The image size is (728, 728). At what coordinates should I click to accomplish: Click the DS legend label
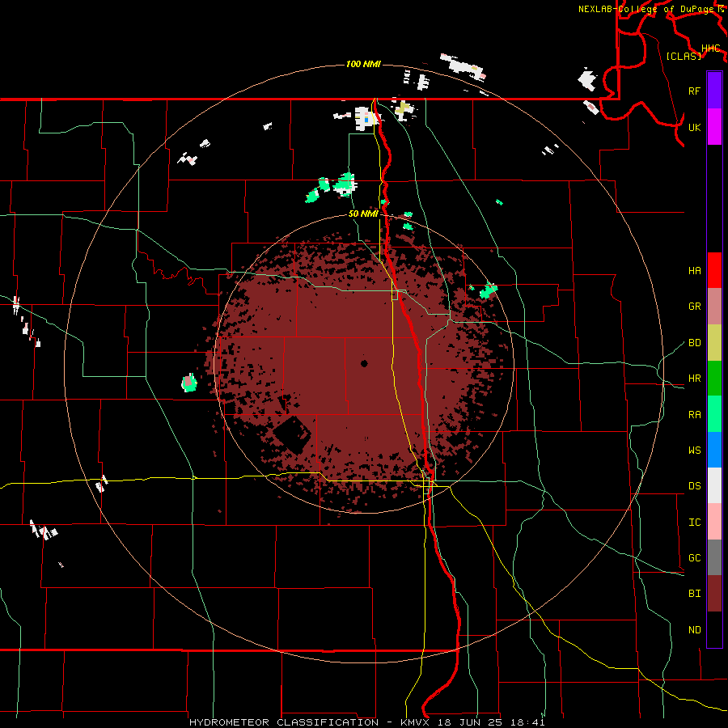pyautogui.click(x=694, y=486)
